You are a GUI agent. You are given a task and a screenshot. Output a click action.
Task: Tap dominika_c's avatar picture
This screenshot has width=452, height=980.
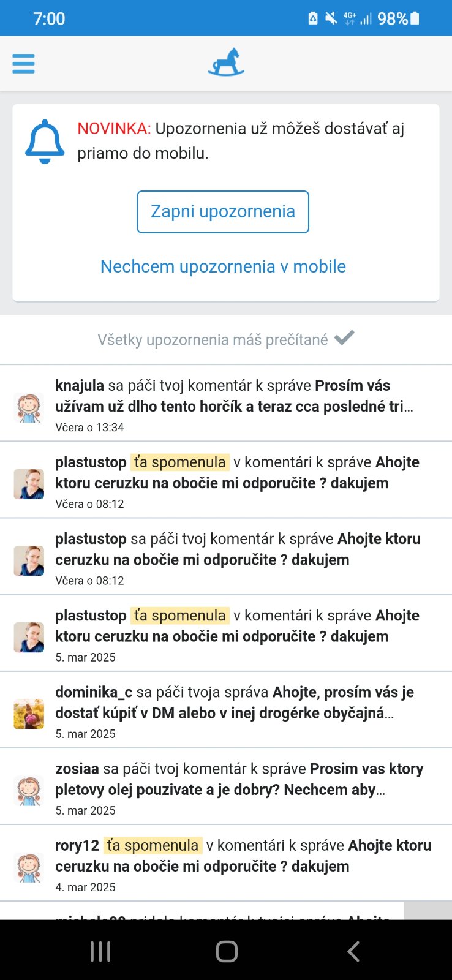coord(29,714)
